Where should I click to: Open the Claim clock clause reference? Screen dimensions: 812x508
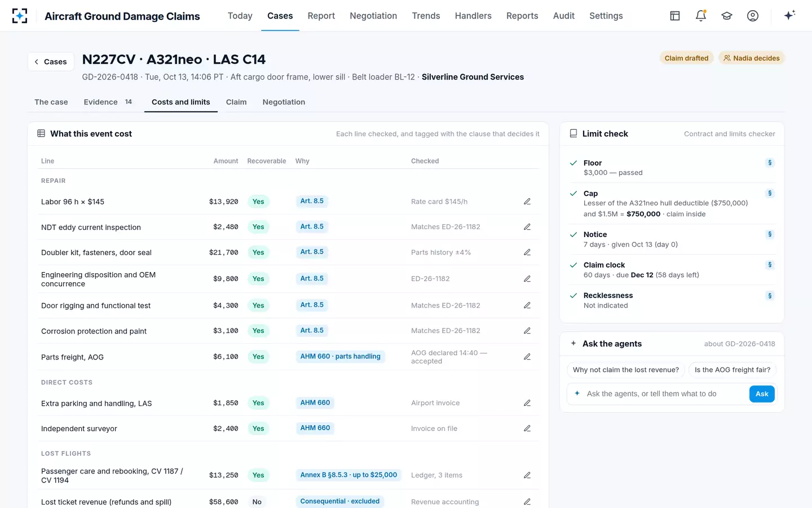(770, 265)
